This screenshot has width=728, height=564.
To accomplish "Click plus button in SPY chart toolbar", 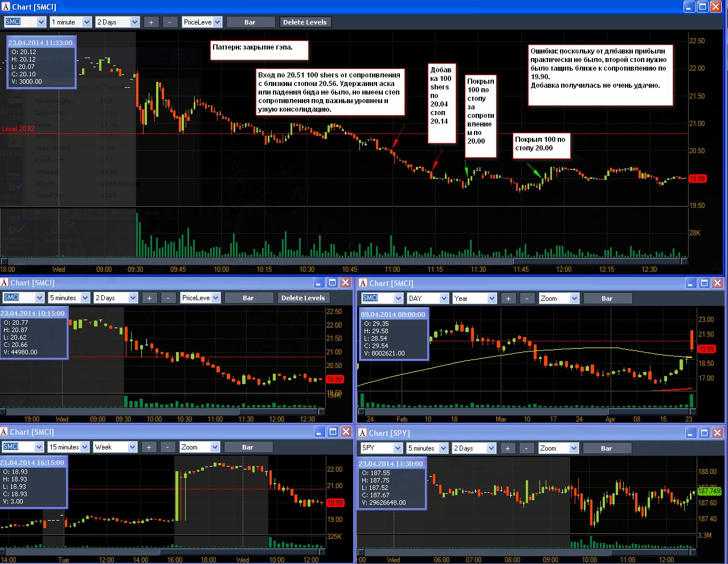I will [508, 448].
